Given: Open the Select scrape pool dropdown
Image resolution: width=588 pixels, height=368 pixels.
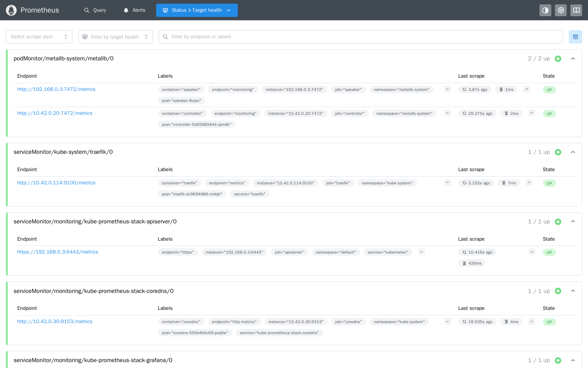Looking at the screenshot, I should (x=39, y=37).
